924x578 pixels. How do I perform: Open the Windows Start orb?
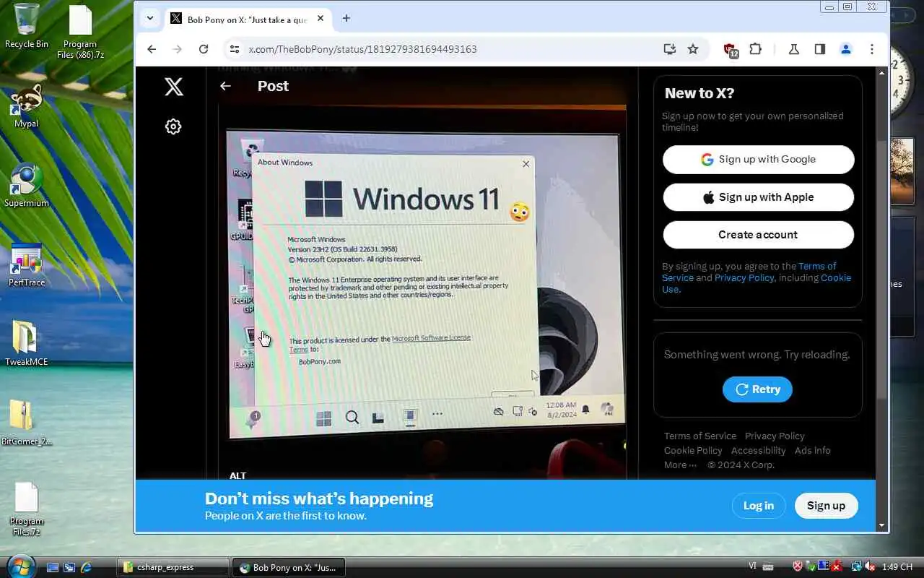(19, 565)
